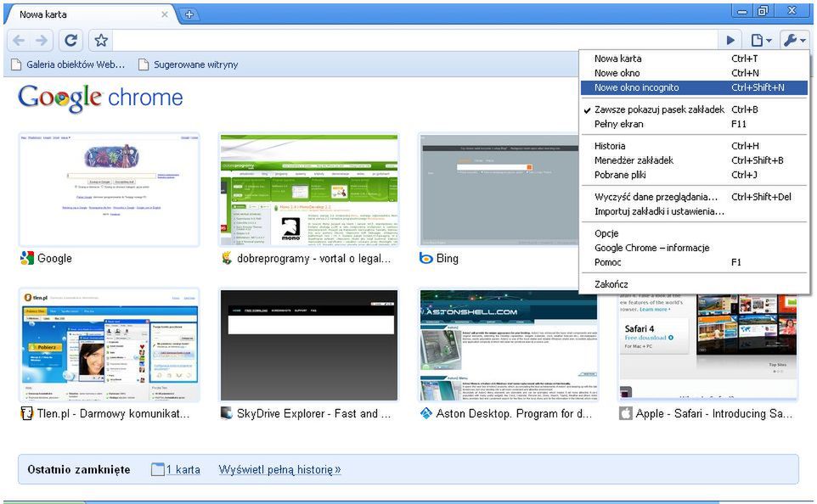Click the SkyDrive Explorer favicon icon
The height and width of the screenshot is (504, 817).
227,413
